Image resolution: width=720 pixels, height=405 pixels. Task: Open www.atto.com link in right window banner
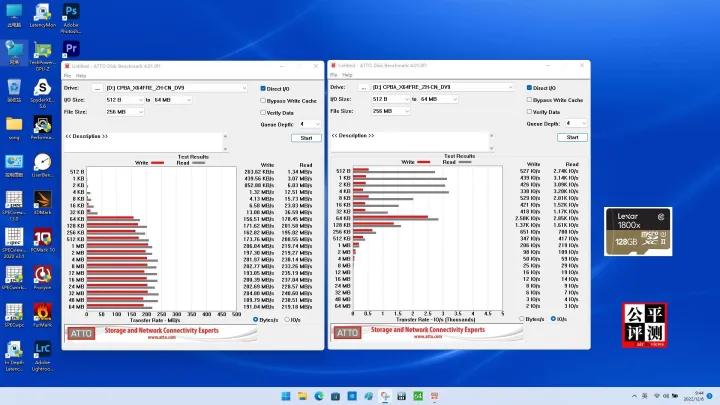tap(428, 336)
